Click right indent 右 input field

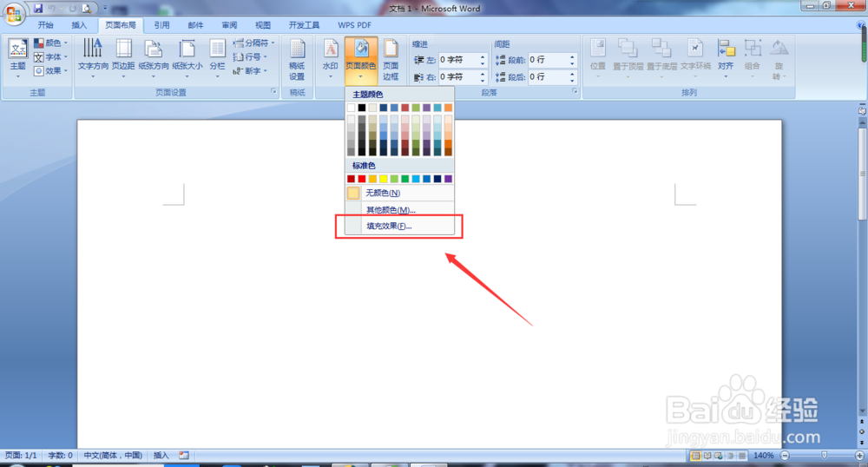point(458,77)
